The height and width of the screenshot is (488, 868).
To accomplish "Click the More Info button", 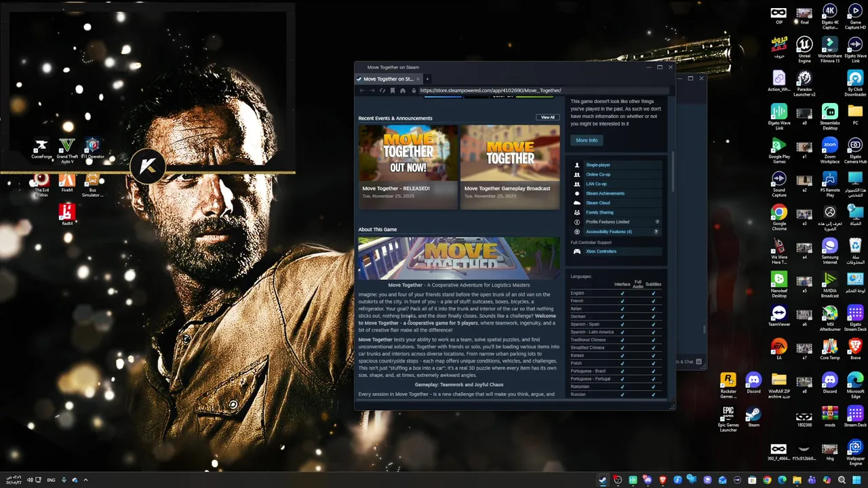I will (x=587, y=140).
